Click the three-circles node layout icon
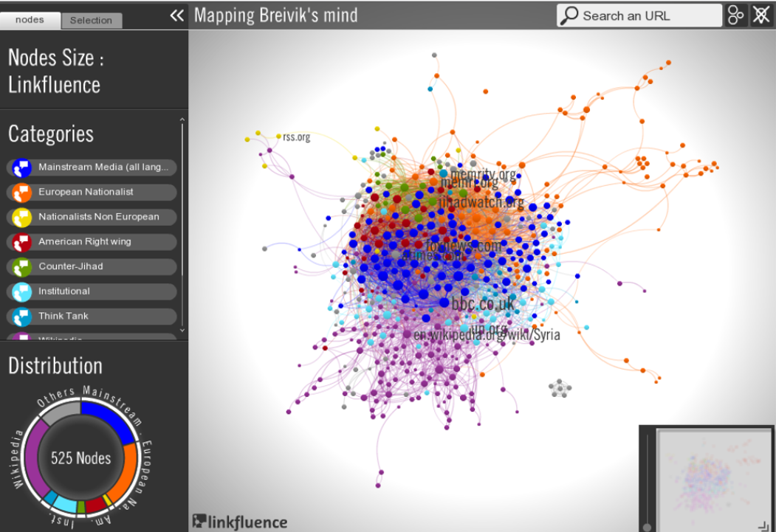 point(735,15)
